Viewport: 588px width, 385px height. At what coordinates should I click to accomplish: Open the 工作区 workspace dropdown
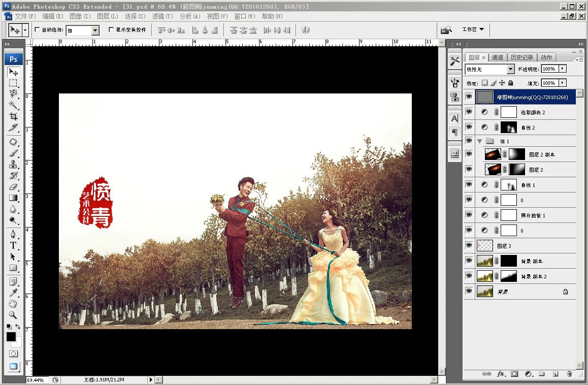(473, 29)
